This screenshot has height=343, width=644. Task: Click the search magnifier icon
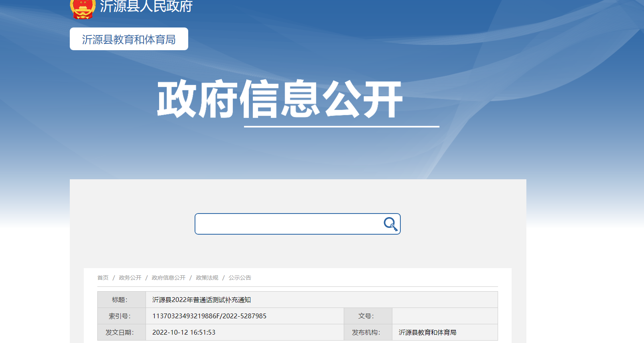coord(390,224)
